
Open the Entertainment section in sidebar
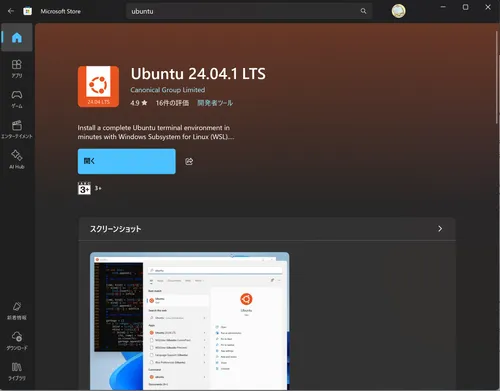click(17, 129)
